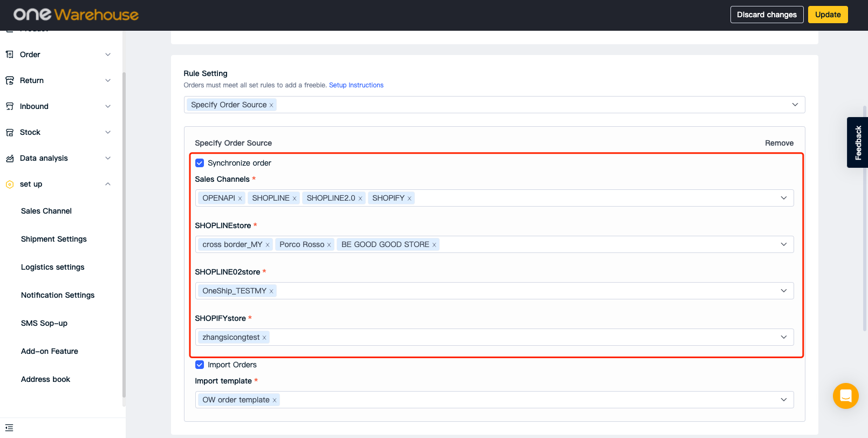
Task: Open the SHOPIFYstore dropdown
Action: pyautogui.click(x=494, y=337)
